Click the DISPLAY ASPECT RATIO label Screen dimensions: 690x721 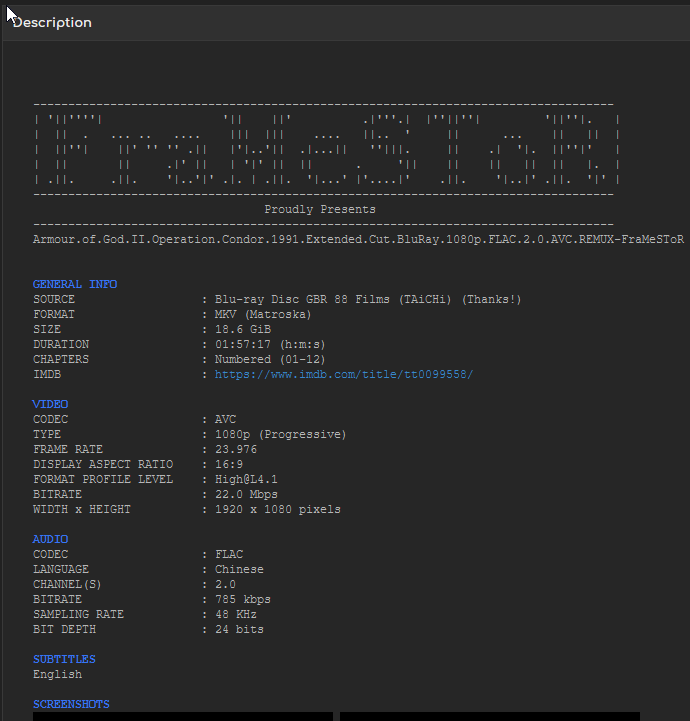pyautogui.click(x=103, y=464)
